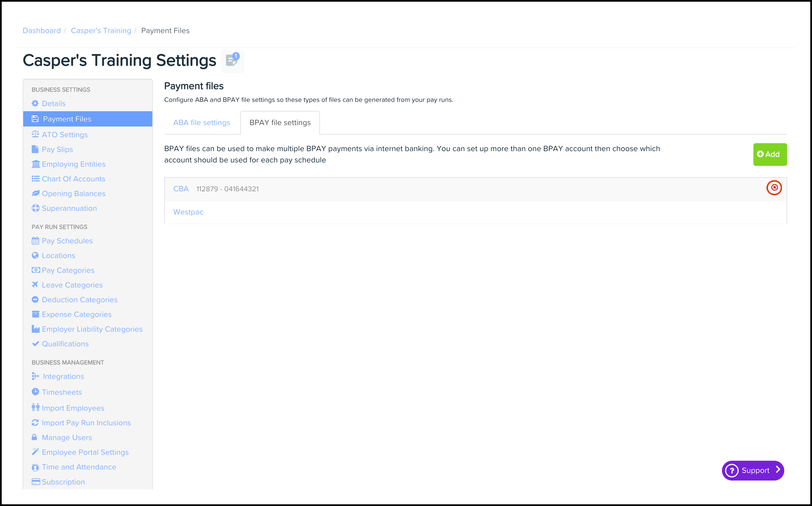Click the Manage Users padlock icon
Viewport: 812px width, 506px height.
[35, 437]
